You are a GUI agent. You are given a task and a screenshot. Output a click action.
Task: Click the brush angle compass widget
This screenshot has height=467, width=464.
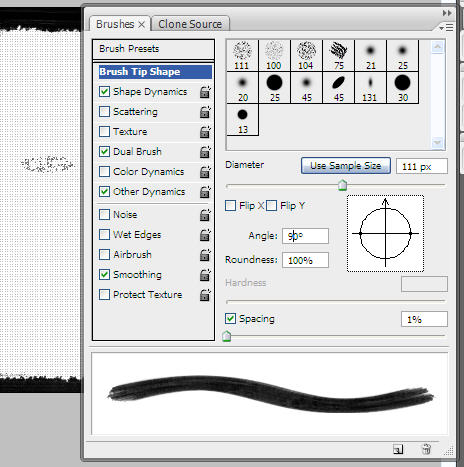click(x=385, y=233)
